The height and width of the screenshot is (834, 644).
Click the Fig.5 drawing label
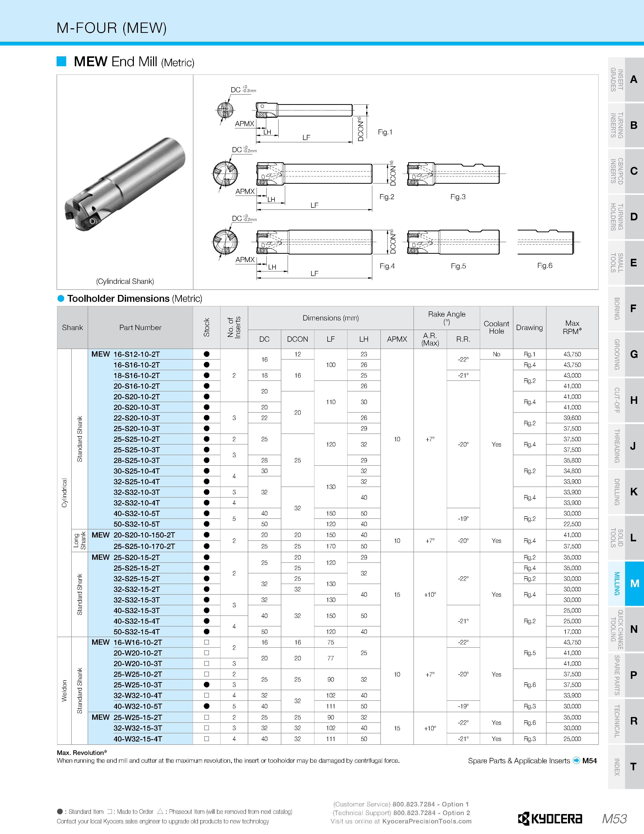coord(458,266)
